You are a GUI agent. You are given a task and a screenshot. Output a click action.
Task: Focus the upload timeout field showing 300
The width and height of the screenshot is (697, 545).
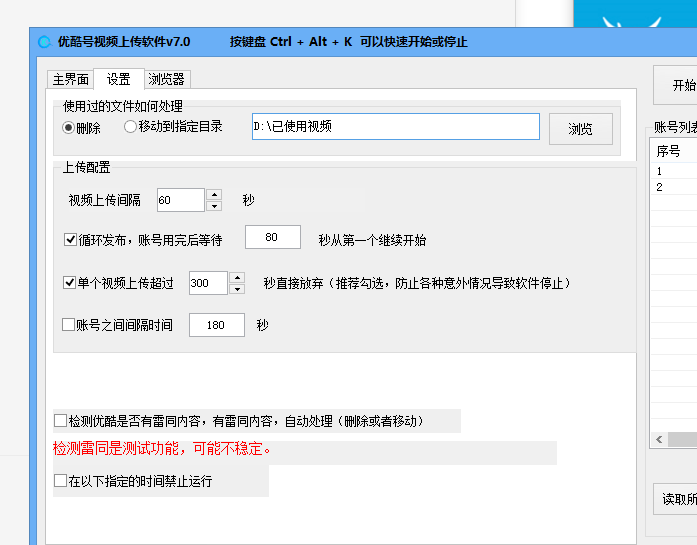tap(208, 283)
